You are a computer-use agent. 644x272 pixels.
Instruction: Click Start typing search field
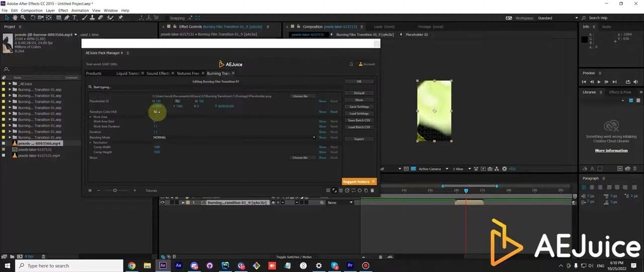coord(215,87)
